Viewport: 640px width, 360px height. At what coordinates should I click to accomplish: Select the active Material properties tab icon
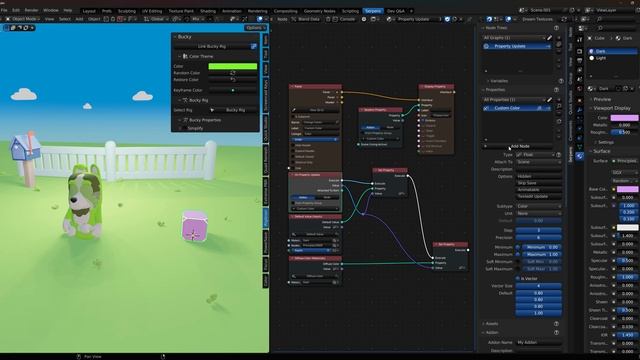tap(580, 156)
